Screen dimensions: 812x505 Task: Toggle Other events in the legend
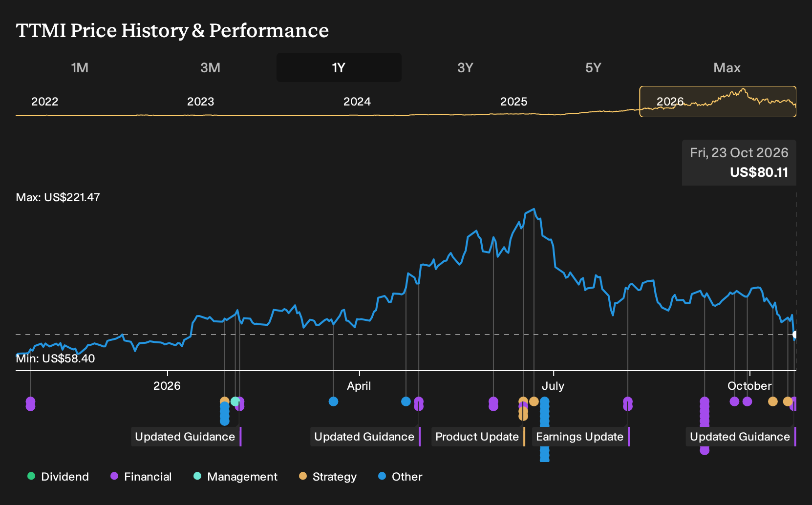(400, 477)
